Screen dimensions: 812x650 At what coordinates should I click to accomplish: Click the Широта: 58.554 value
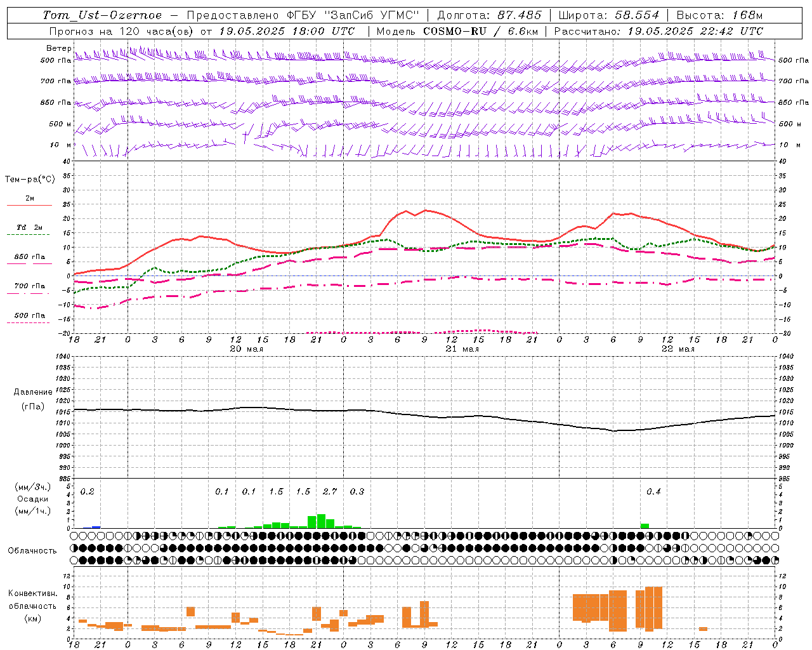[x=609, y=15]
